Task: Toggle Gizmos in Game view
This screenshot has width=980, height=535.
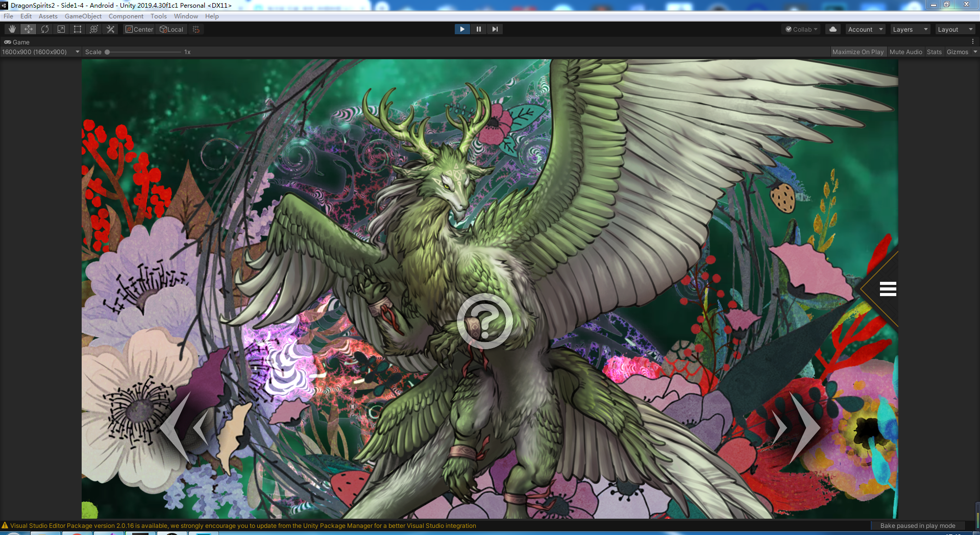Action: tap(958, 52)
